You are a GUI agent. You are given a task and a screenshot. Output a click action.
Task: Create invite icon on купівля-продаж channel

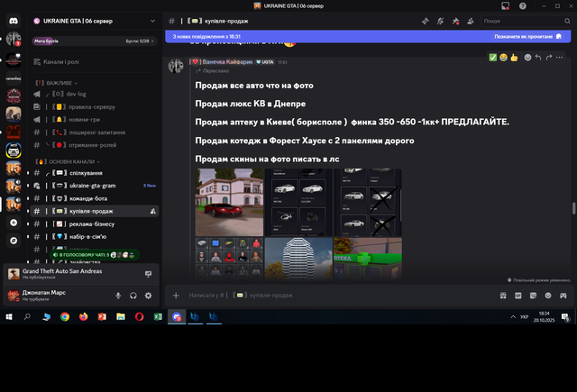pos(152,211)
